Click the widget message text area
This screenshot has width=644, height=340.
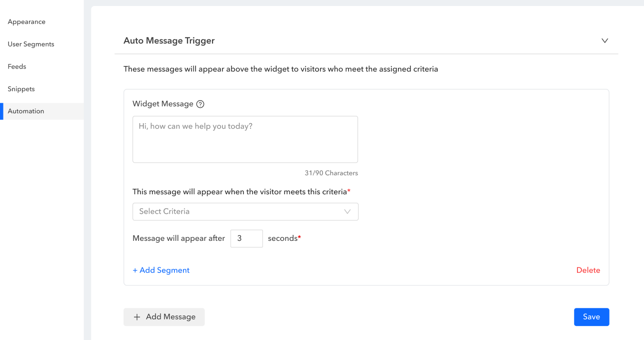click(x=245, y=139)
